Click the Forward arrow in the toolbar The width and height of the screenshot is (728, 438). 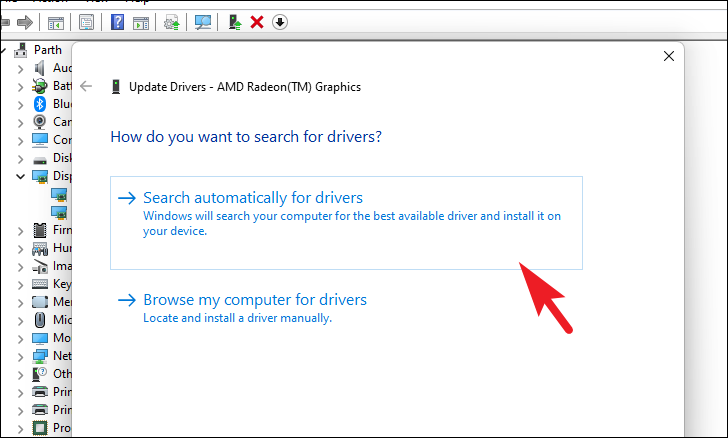pos(25,22)
